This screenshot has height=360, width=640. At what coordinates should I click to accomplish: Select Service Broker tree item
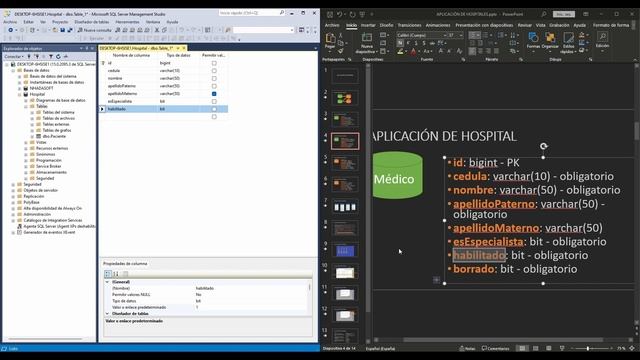click(48, 167)
